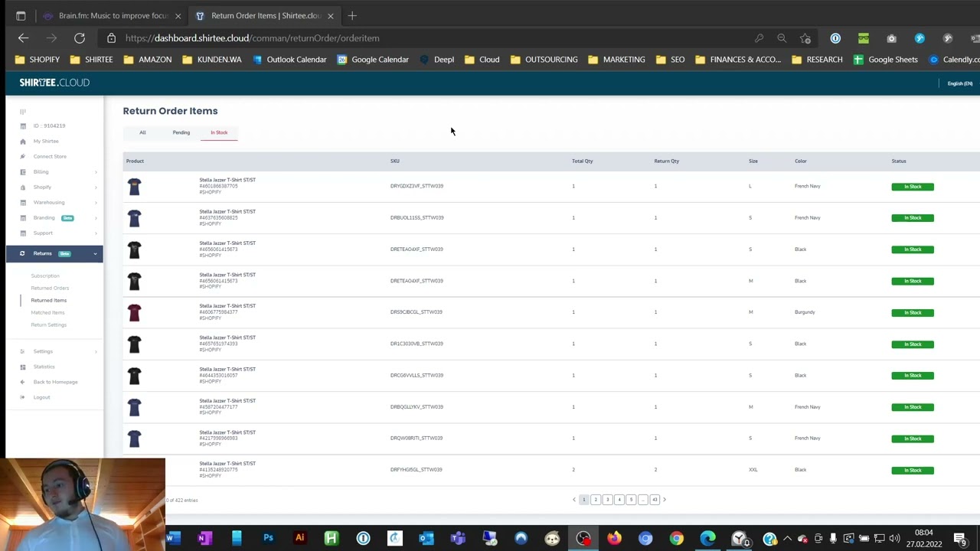980x551 pixels.
Task: Open the Google Calendar bookmark
Action: coord(373,60)
